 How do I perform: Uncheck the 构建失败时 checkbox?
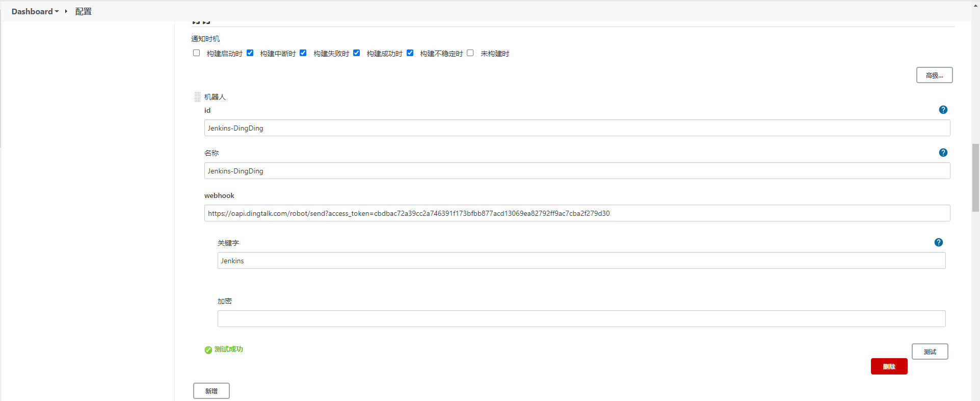pyautogui.click(x=303, y=53)
